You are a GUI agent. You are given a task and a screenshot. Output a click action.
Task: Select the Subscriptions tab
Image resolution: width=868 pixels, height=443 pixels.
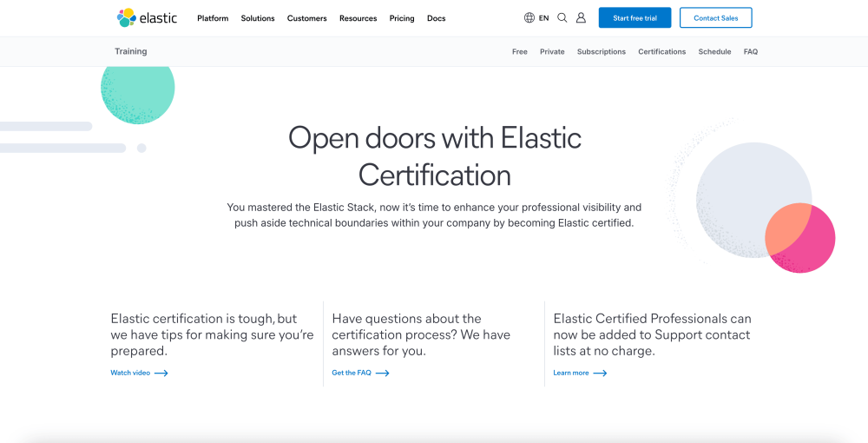pyautogui.click(x=602, y=51)
